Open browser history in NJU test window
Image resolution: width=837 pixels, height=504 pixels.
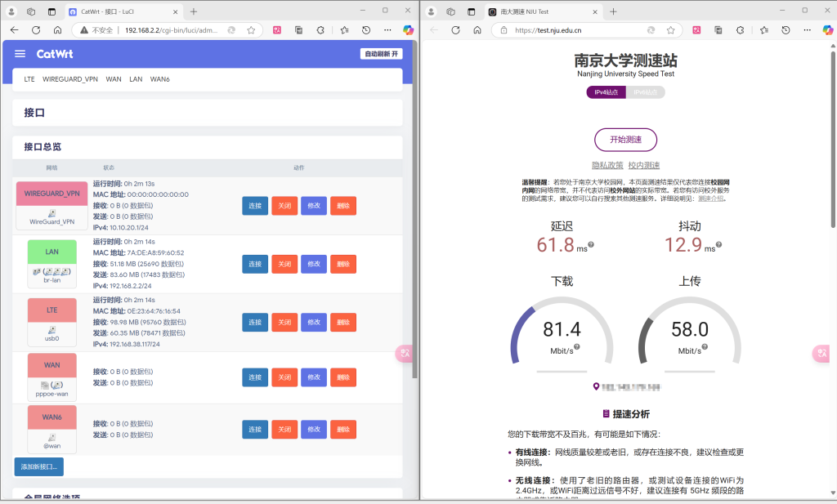coord(786,30)
